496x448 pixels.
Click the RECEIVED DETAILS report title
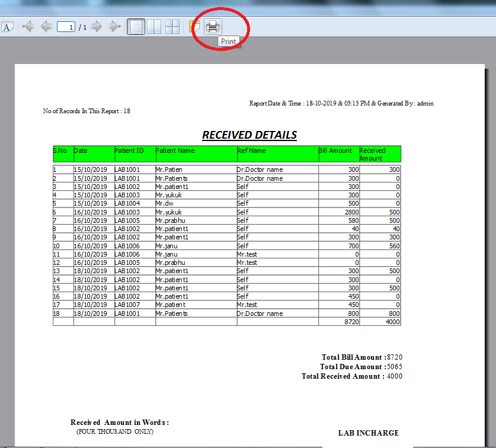(x=249, y=135)
